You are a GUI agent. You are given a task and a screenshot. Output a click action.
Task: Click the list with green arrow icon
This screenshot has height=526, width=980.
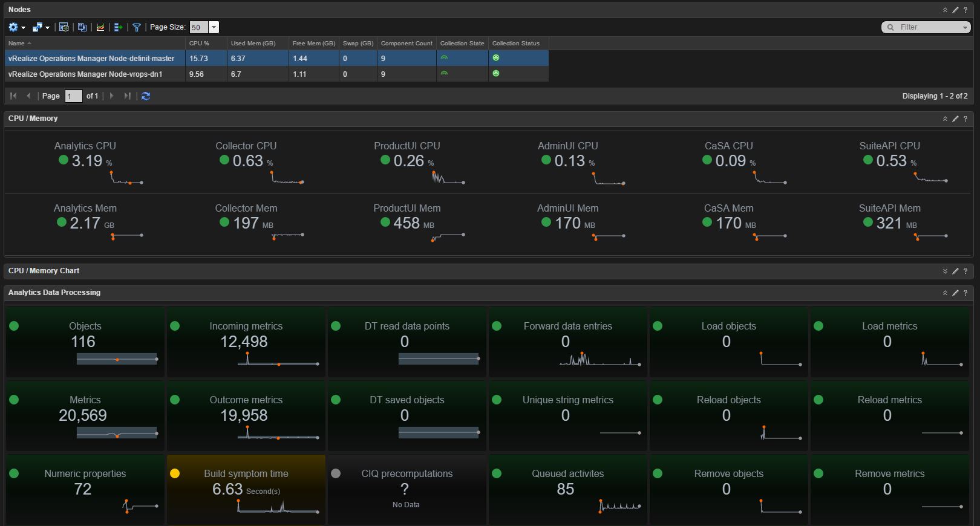tap(118, 27)
